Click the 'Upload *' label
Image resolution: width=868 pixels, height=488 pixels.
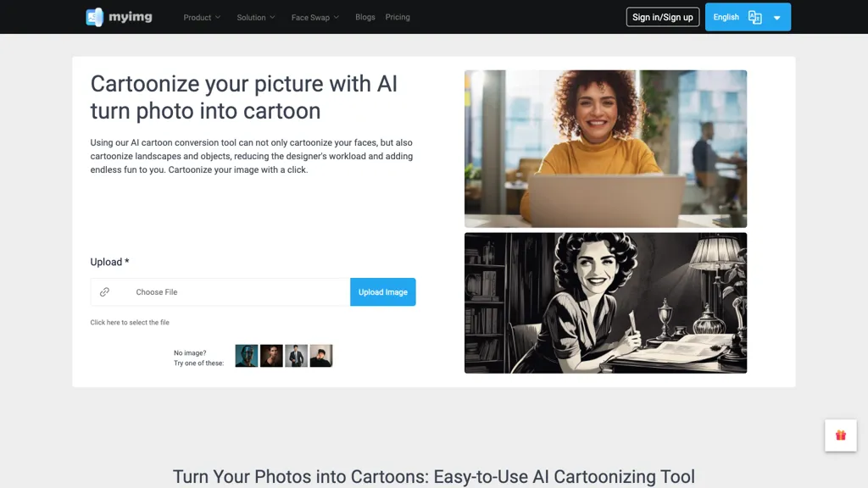pyautogui.click(x=109, y=262)
